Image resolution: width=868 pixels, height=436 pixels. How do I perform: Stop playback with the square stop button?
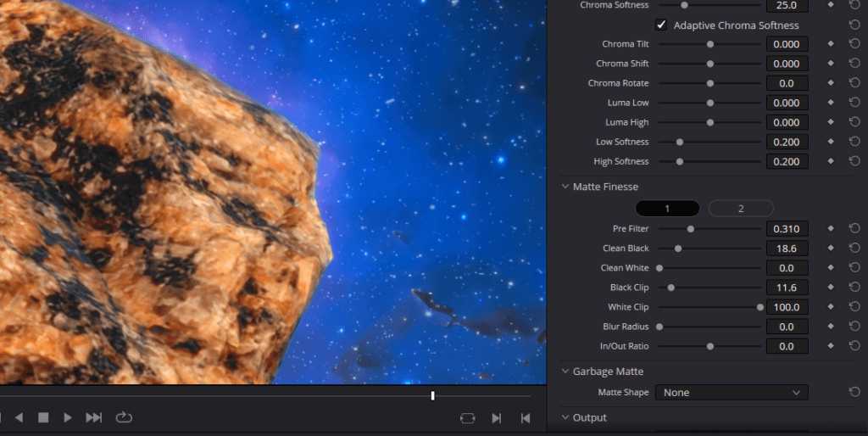coord(43,417)
